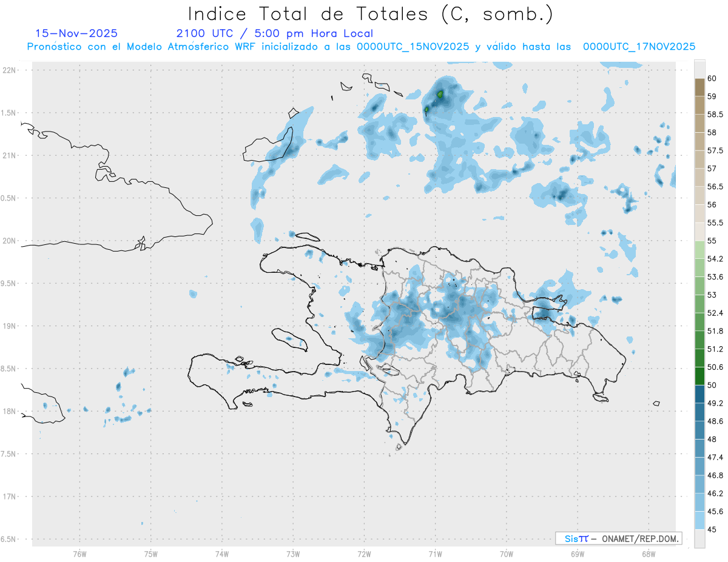Click the light blue swatch between 45 and 45.6
Image resolution: width=728 pixels, height=562 pixels.
point(699,521)
